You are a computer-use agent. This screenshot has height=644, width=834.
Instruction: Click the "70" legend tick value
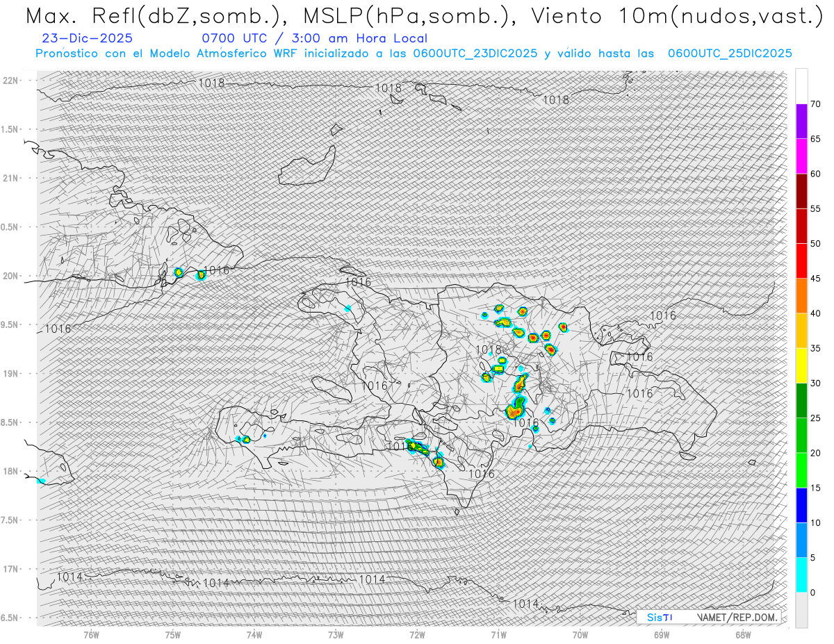tap(816, 104)
